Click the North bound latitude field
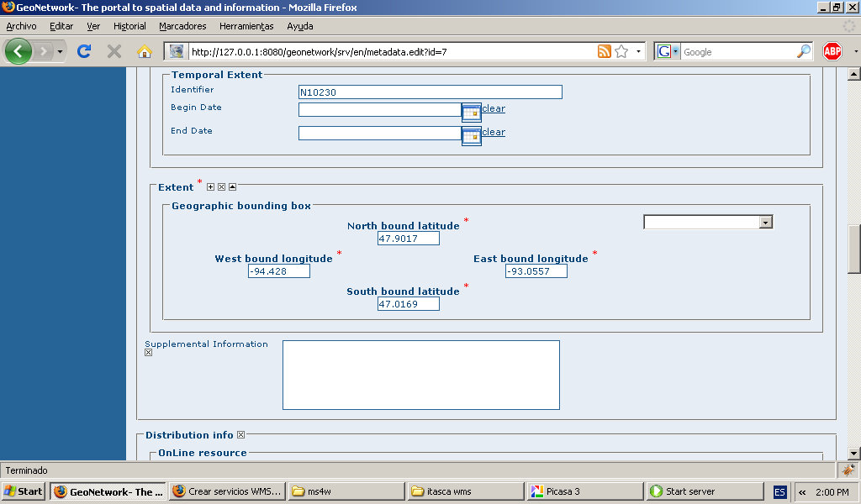The image size is (861, 504). (x=409, y=239)
